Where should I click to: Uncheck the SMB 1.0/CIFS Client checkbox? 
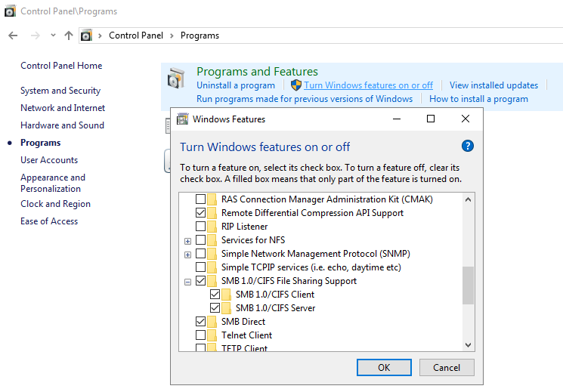[215, 295]
